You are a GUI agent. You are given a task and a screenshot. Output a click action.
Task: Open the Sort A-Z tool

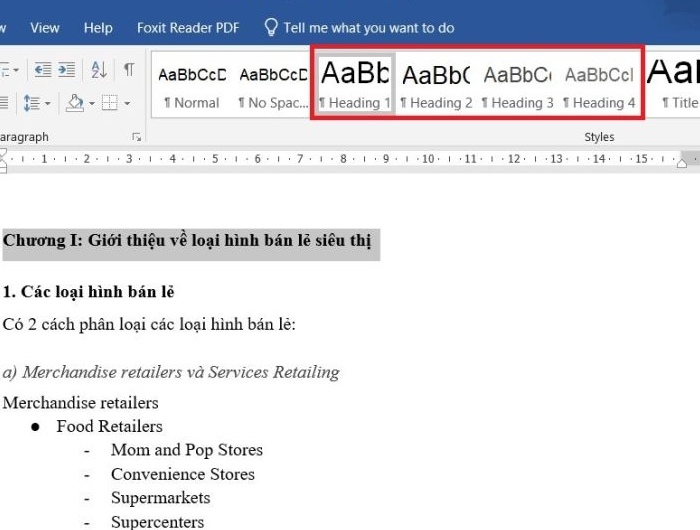(98, 70)
